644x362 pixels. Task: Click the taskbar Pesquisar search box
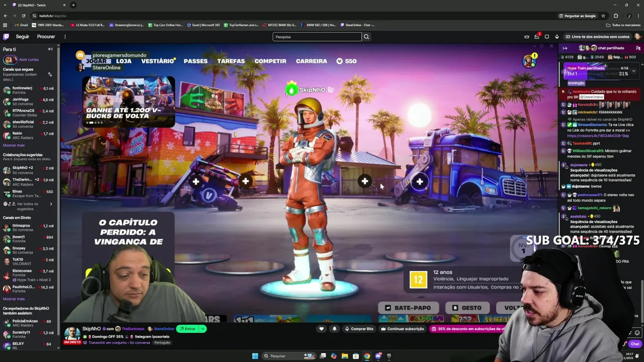tap(288, 356)
